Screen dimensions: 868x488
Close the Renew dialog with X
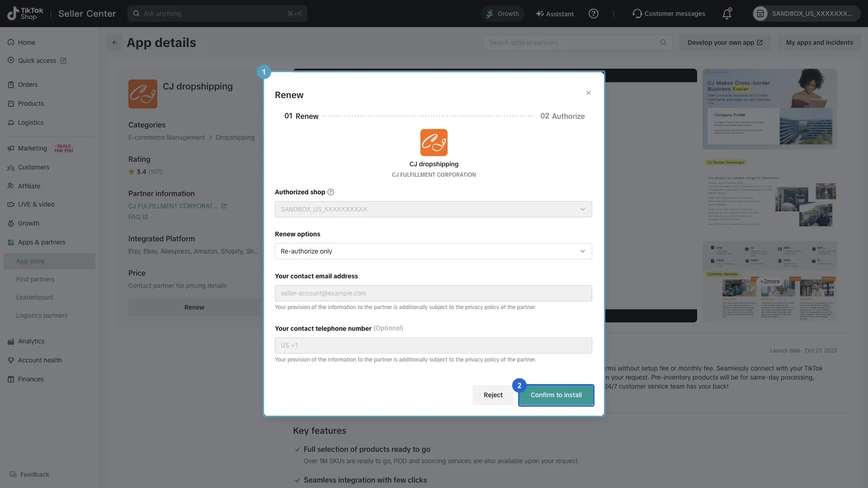click(x=589, y=93)
